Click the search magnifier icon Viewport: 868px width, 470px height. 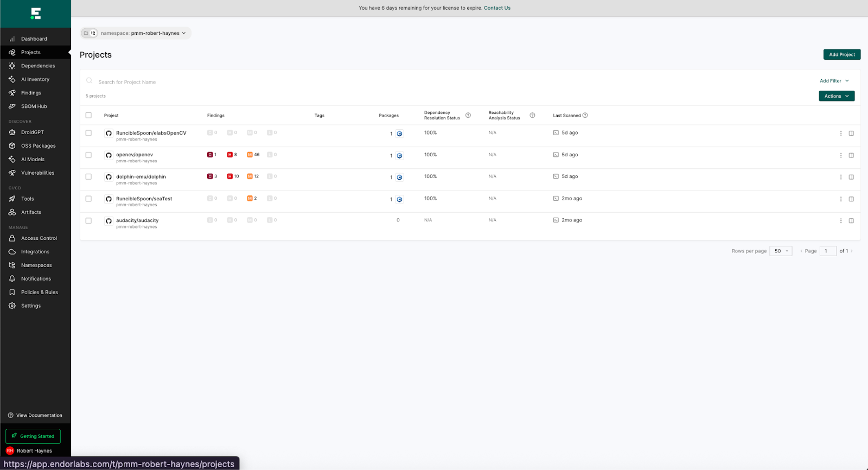pyautogui.click(x=89, y=81)
